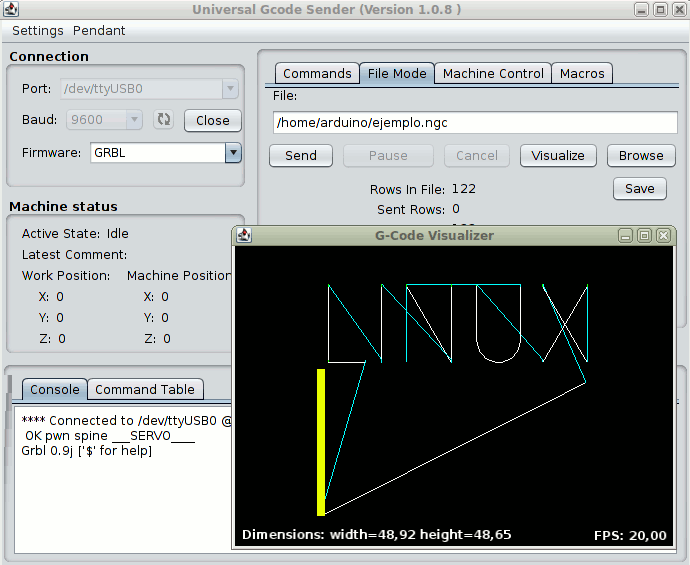Click the Visualize button
This screenshot has height=565, width=690.
pyautogui.click(x=558, y=156)
